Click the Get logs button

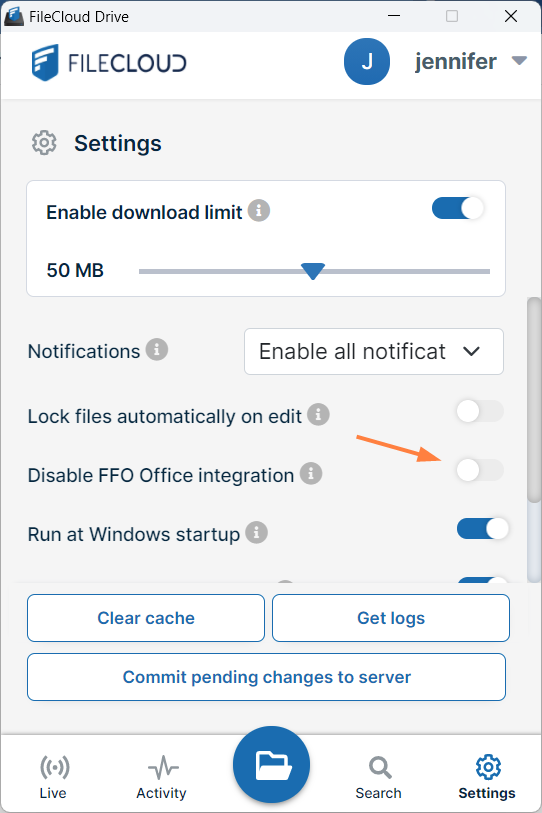pos(391,618)
